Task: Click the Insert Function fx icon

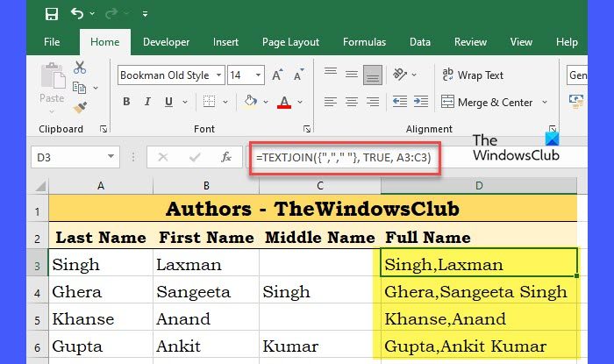Action: (x=226, y=157)
